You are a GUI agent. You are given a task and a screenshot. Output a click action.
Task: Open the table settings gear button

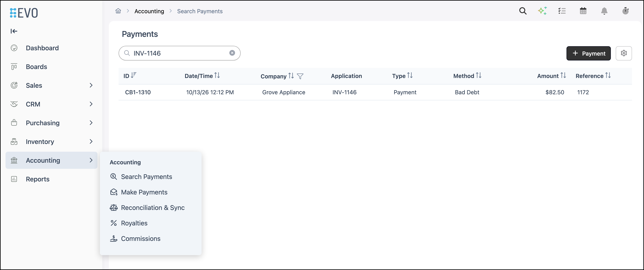click(623, 53)
